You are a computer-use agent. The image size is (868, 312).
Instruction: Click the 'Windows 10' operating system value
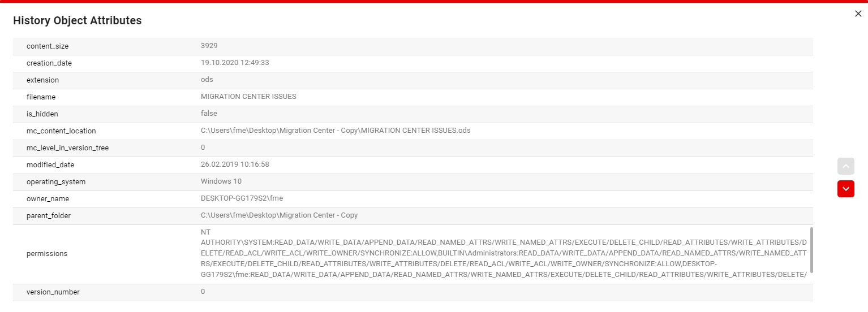pyautogui.click(x=221, y=181)
